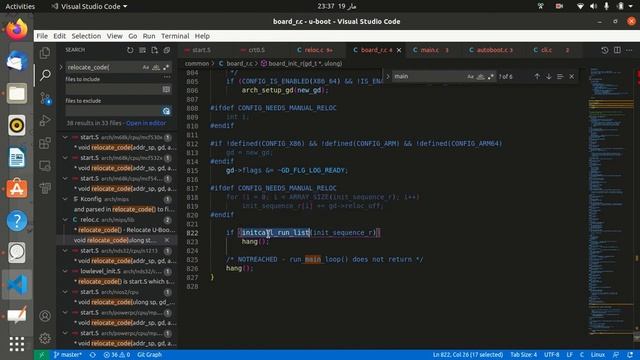Toggle Match Case in find widget
Screen dimensions: 640x360
(470, 76)
